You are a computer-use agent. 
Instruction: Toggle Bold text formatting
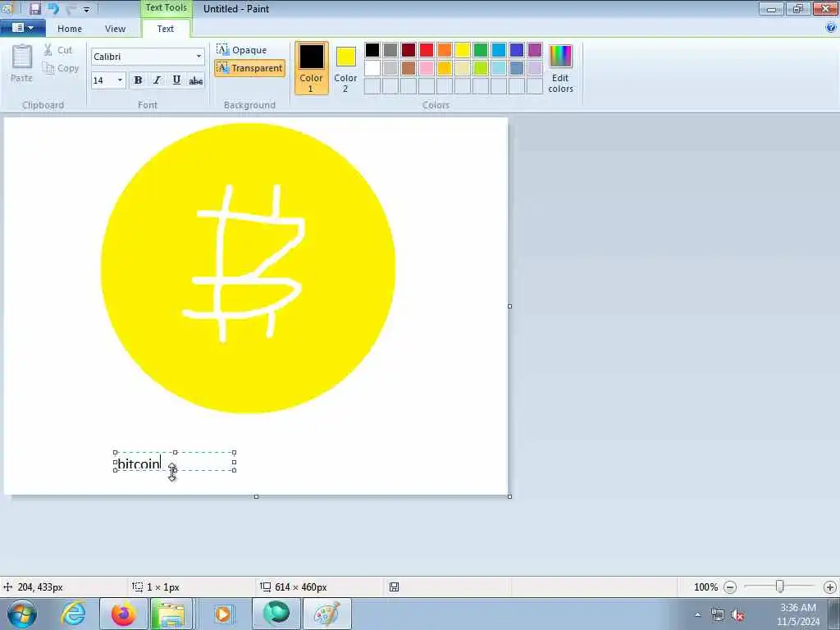click(138, 80)
